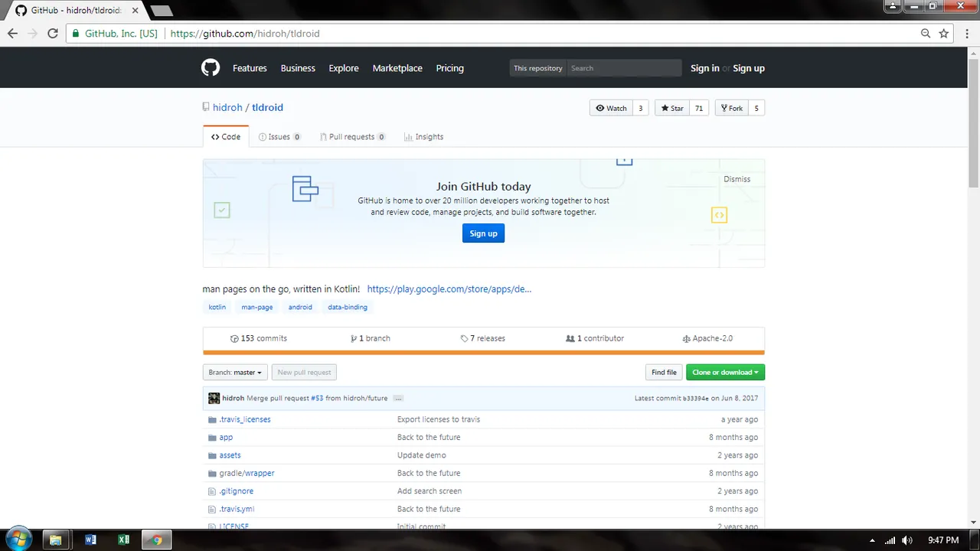Click the zoom magnifier icon in address bar
Screen dimensions: 980x551
click(926, 34)
